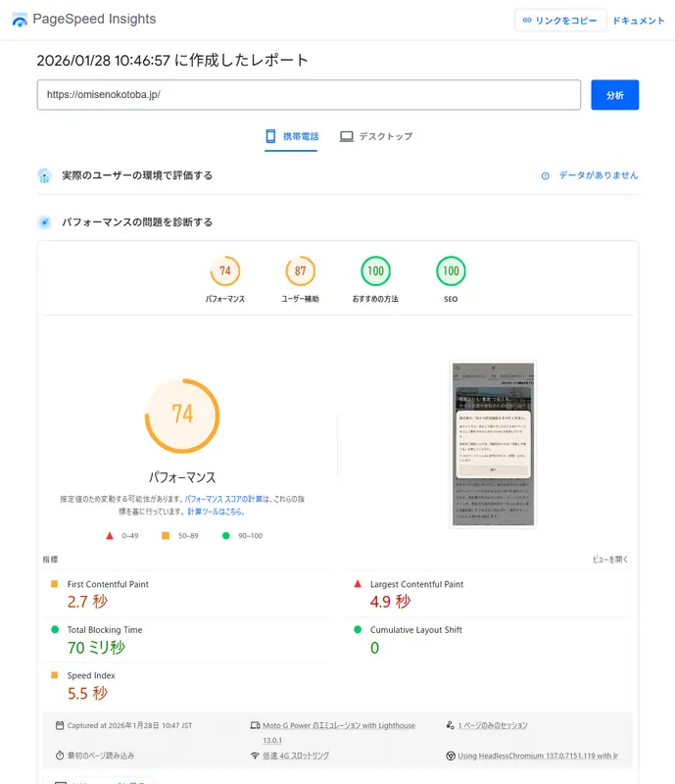675x784 pixels.
Task: Click the First Contentful Paint label
Action: pos(108,584)
